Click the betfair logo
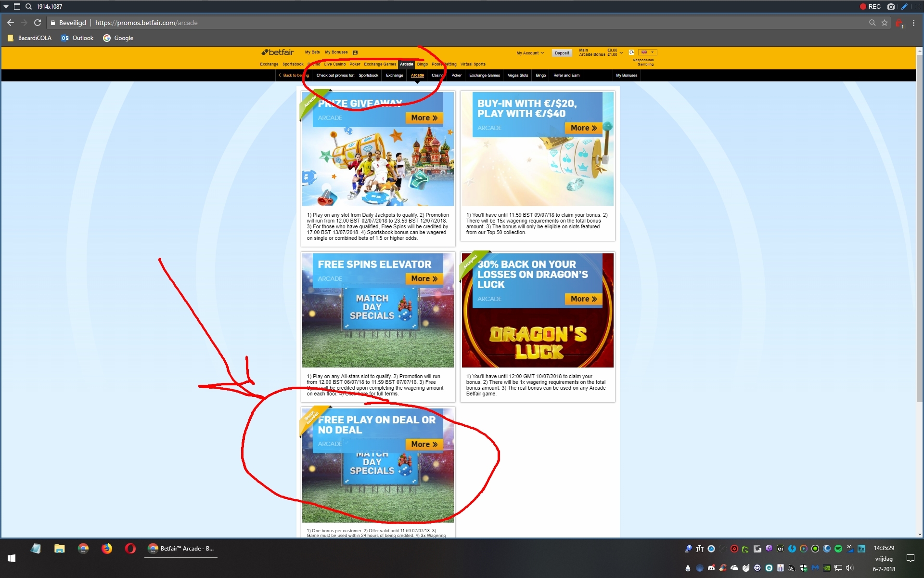924x578 pixels. pyautogui.click(x=278, y=52)
